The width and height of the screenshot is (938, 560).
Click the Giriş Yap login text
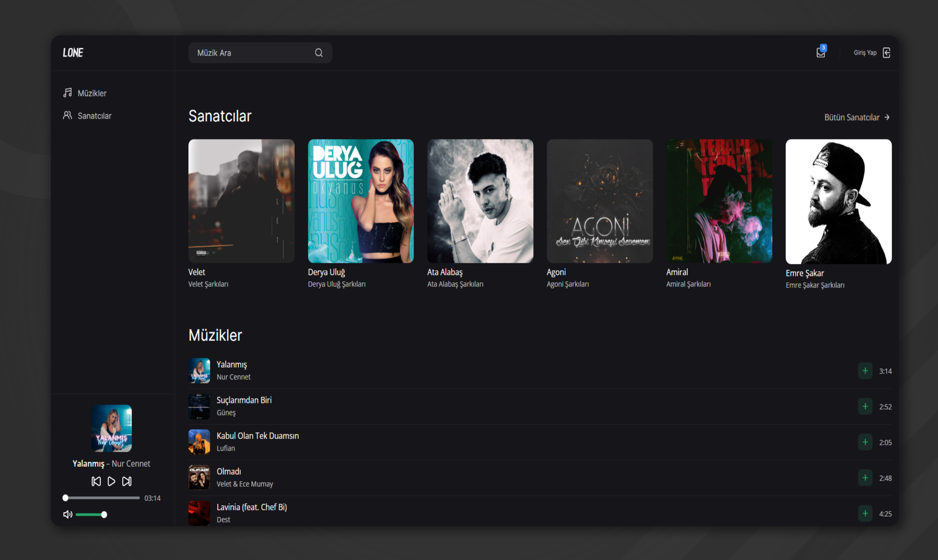[x=865, y=53]
